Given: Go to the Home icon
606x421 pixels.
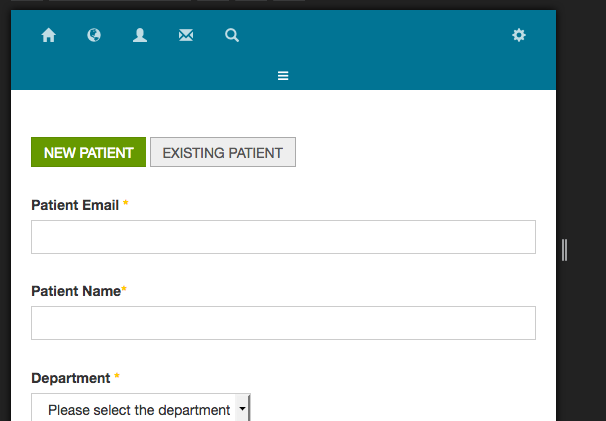Looking at the screenshot, I should coord(49,35).
